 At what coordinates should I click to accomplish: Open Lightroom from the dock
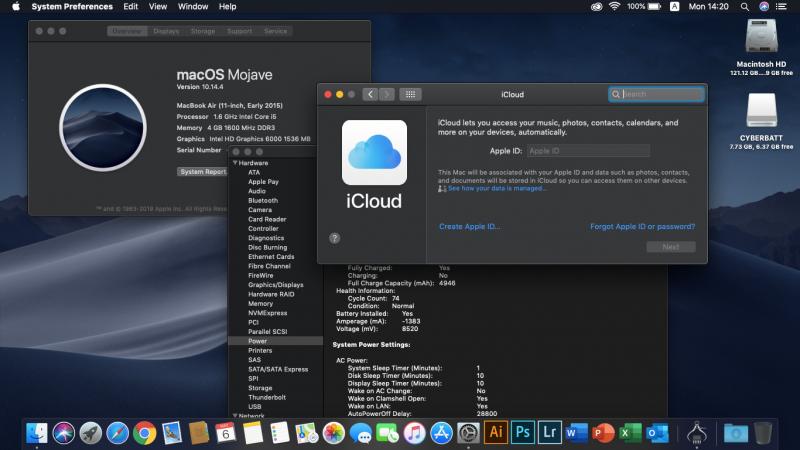pyautogui.click(x=549, y=432)
